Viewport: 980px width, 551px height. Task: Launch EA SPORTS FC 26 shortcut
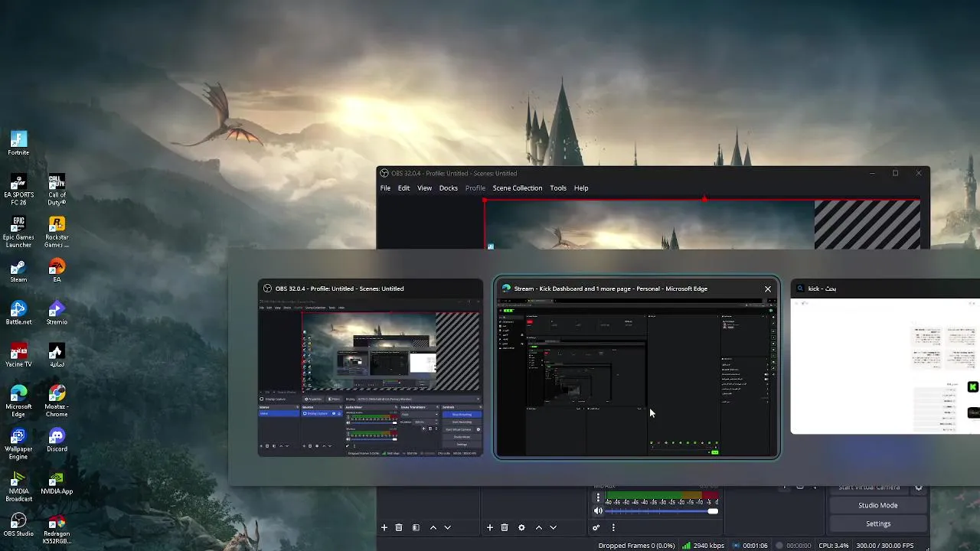point(18,190)
